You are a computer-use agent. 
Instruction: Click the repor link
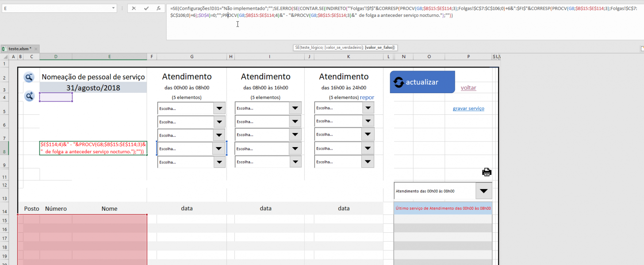pyautogui.click(x=367, y=97)
